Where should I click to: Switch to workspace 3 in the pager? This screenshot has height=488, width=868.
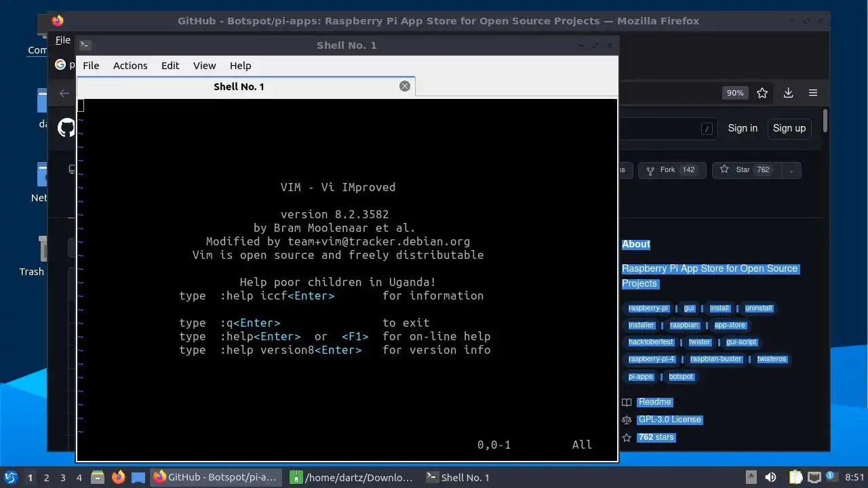[x=63, y=478]
